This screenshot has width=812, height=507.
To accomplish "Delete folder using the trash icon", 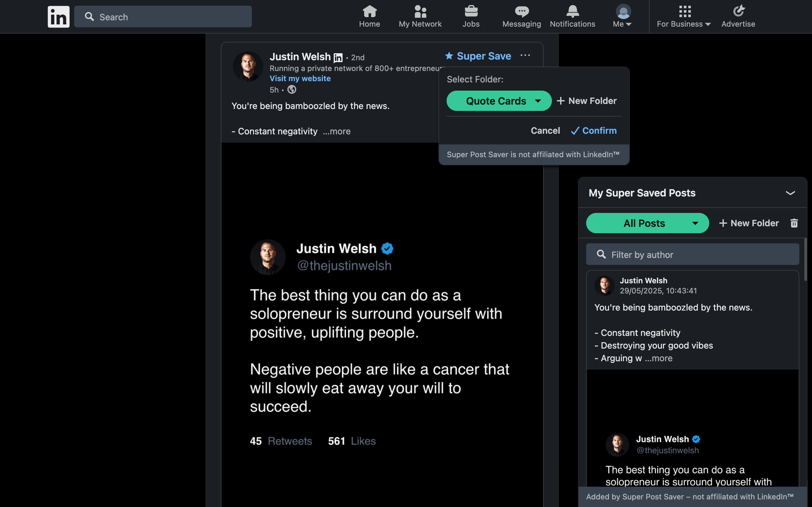I will pos(794,223).
